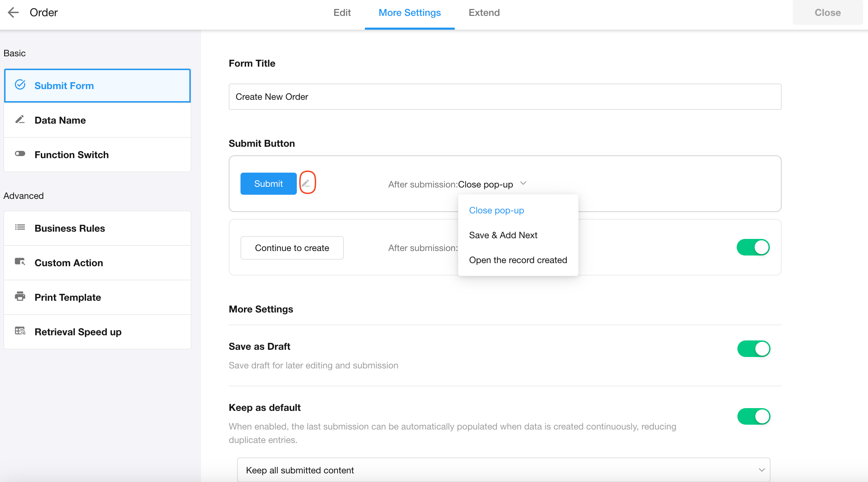Click the Function Switch toggle icon
This screenshot has height=482, width=868.
click(x=20, y=154)
